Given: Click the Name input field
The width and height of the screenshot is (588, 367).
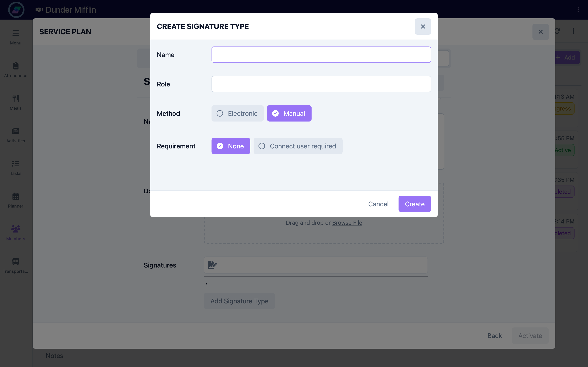Looking at the screenshot, I should coord(321,55).
